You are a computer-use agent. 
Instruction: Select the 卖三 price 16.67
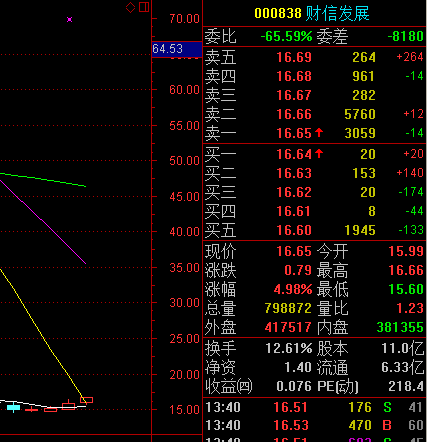(x=294, y=95)
